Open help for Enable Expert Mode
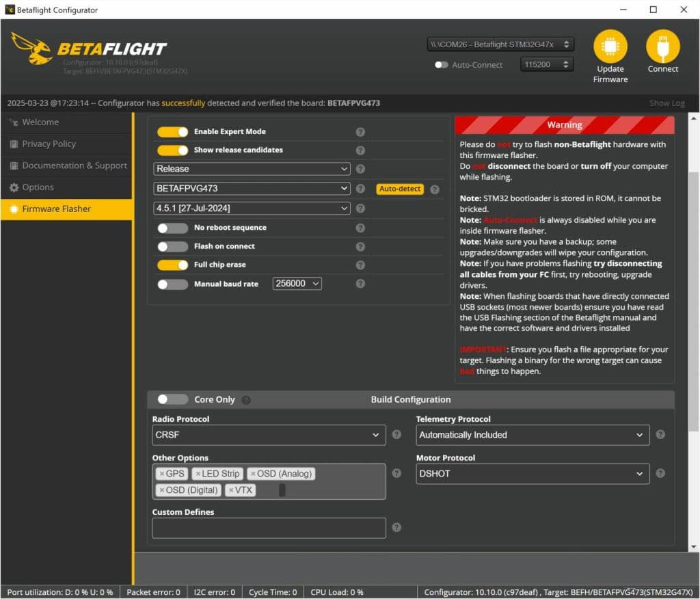 360,132
